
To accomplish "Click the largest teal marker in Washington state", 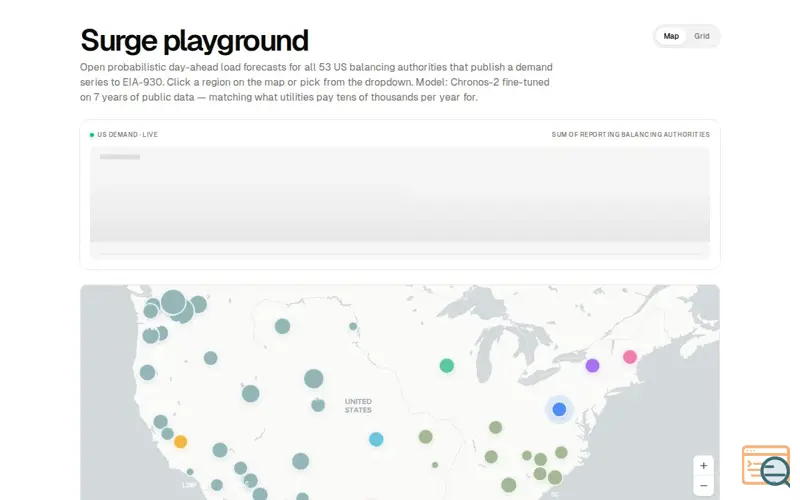I will 173,302.
